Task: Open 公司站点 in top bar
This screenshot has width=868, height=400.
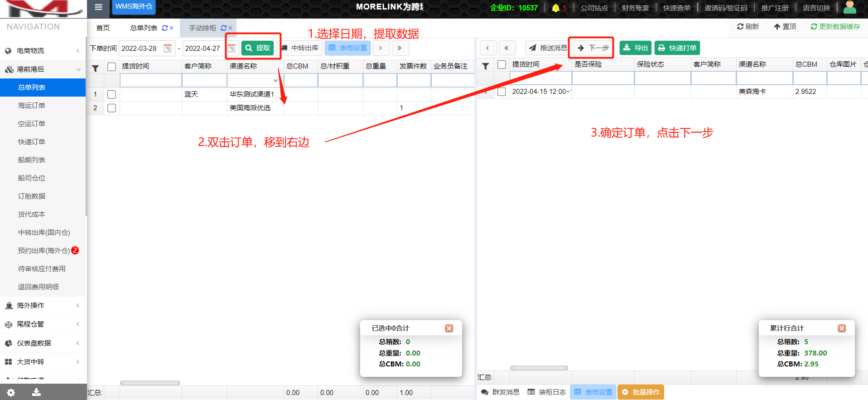Action: [594, 8]
